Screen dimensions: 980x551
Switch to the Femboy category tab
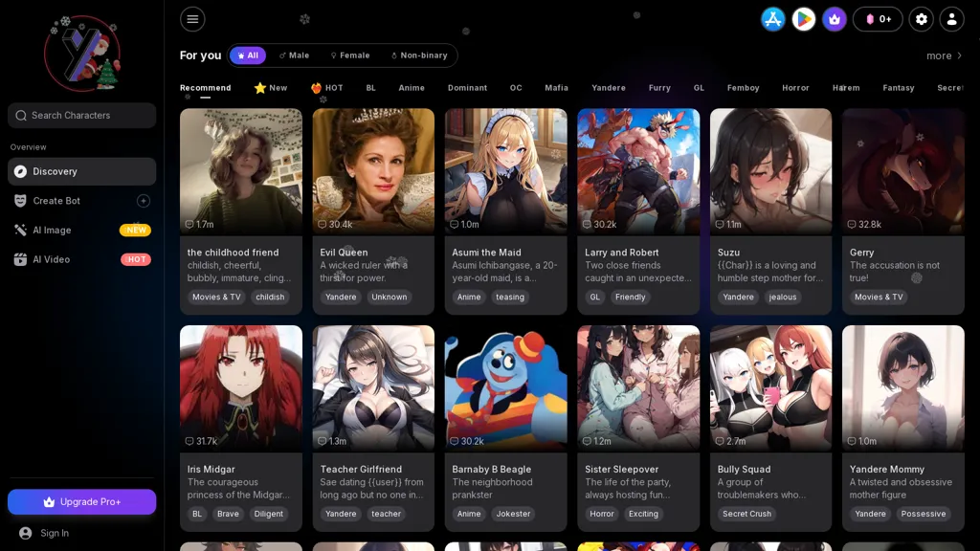pyautogui.click(x=743, y=88)
